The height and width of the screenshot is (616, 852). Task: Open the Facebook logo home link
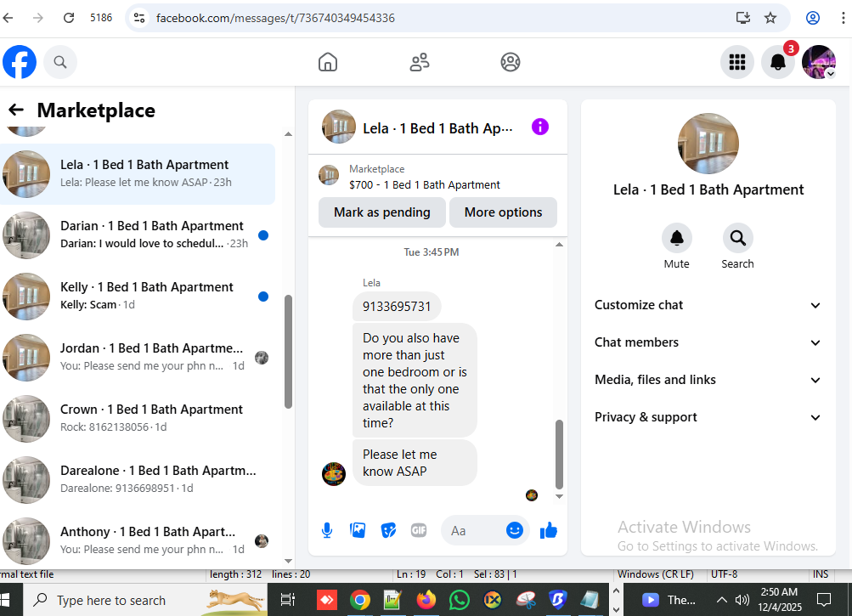coord(20,62)
